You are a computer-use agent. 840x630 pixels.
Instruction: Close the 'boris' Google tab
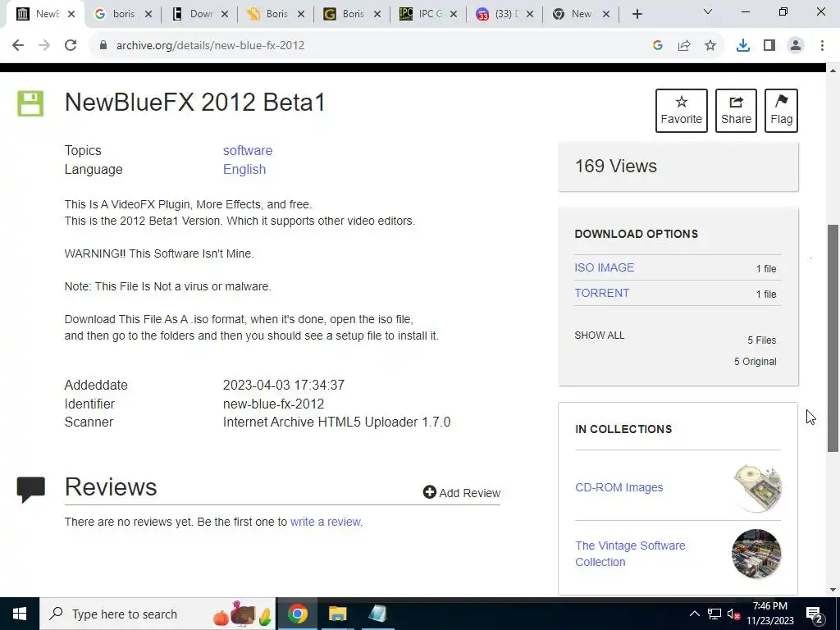click(x=148, y=15)
